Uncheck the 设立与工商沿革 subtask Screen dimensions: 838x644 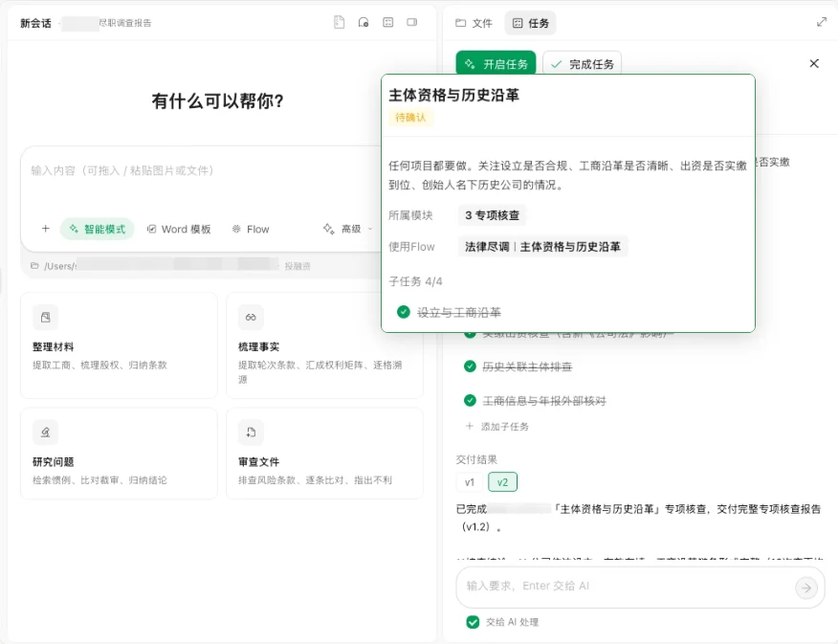point(404,312)
